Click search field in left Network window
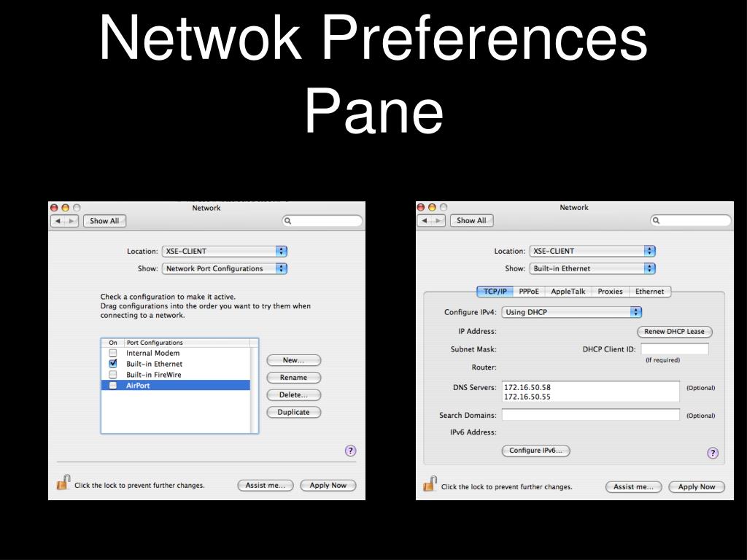747x560 pixels. coord(322,221)
